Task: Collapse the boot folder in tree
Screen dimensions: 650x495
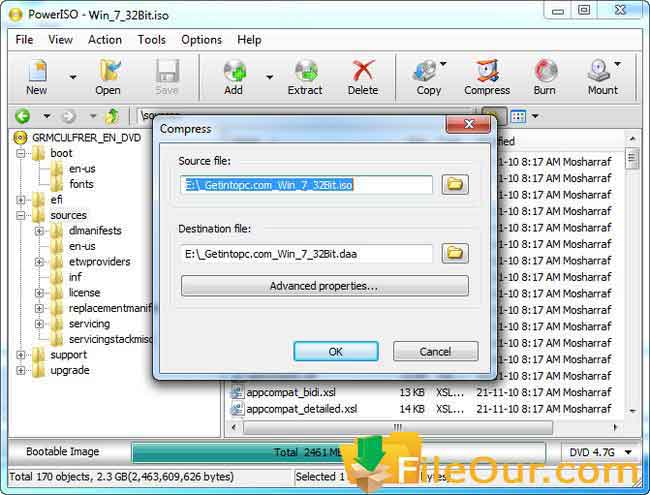Action: [x=21, y=153]
